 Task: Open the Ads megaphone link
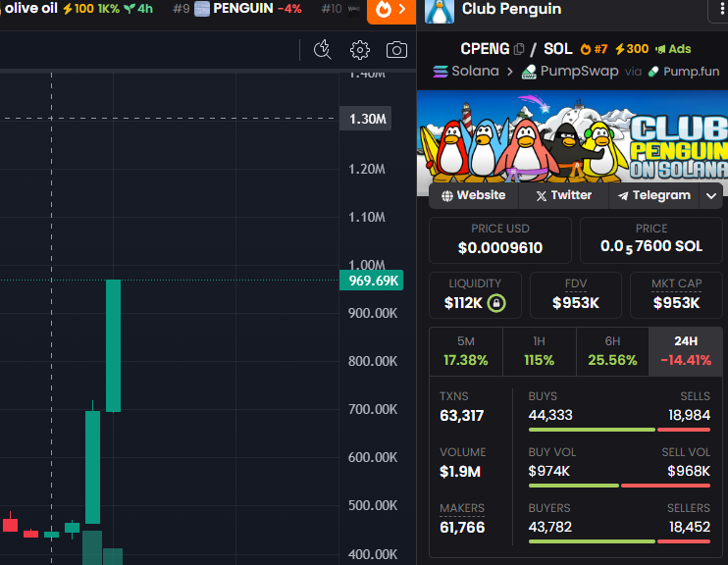pos(673,49)
